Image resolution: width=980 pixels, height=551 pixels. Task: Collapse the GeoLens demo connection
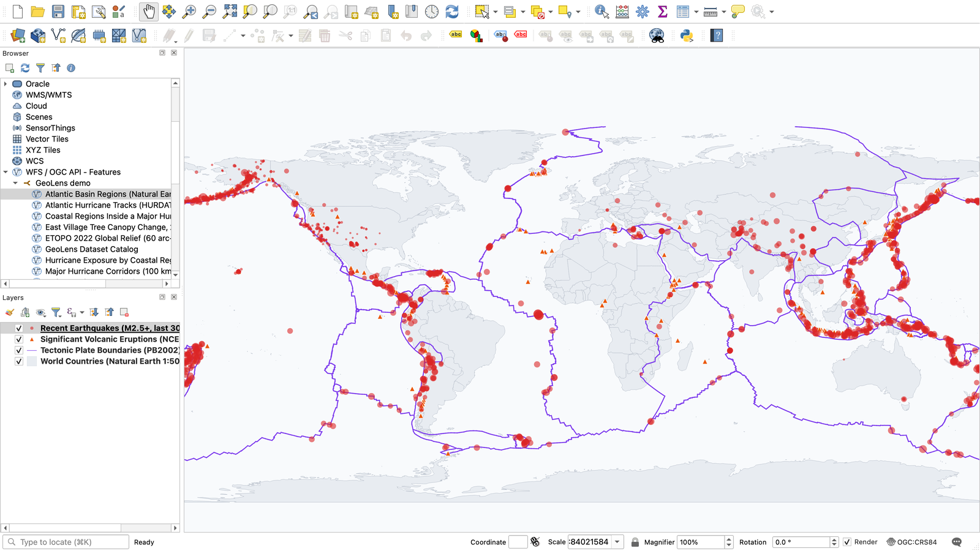pyautogui.click(x=15, y=183)
